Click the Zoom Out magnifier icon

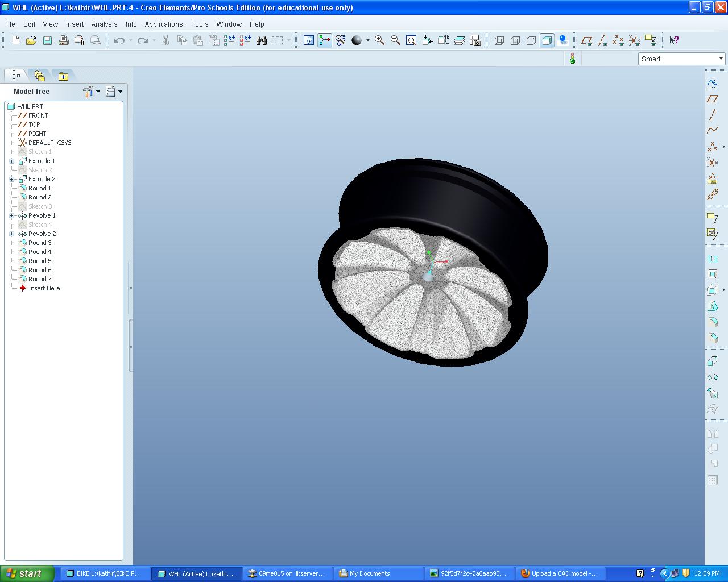pos(395,40)
